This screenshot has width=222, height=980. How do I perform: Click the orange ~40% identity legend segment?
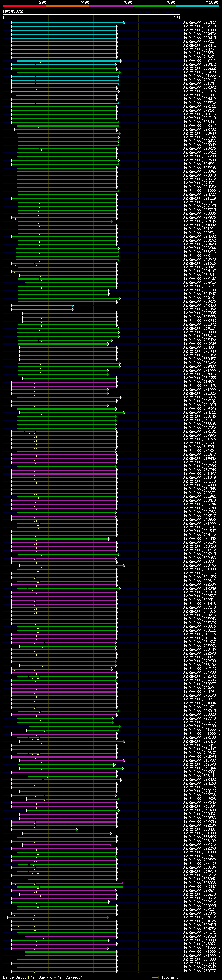[68, 6]
